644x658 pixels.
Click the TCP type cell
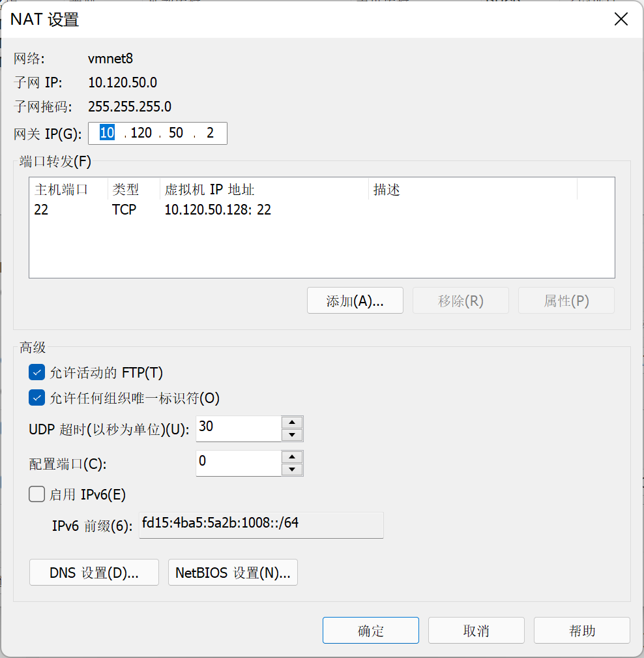(x=124, y=209)
